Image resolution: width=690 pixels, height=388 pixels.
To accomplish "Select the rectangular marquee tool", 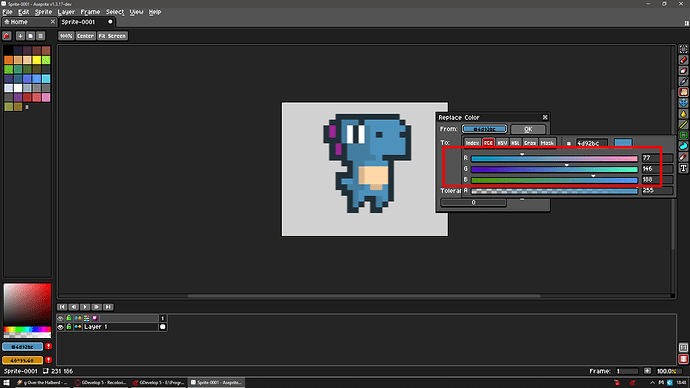I will (683, 49).
